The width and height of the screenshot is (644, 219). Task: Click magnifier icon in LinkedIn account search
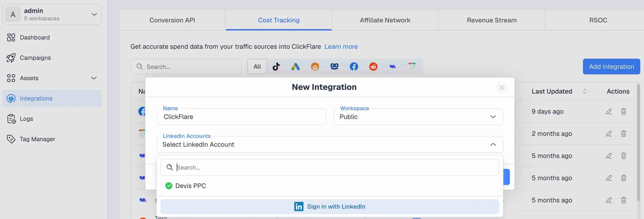(170, 167)
